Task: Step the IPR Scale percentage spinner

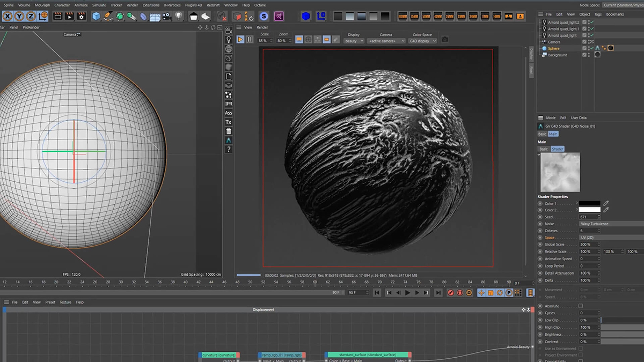Action: [272, 41]
